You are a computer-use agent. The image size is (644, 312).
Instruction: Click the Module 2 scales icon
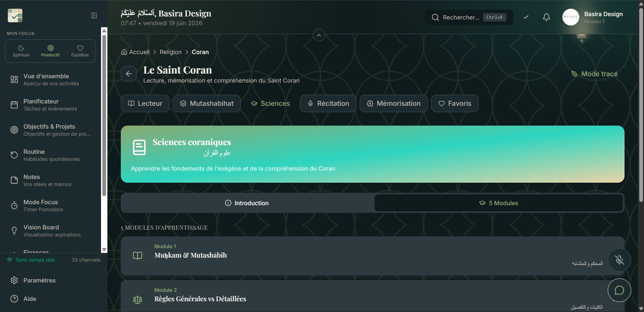pos(138,300)
